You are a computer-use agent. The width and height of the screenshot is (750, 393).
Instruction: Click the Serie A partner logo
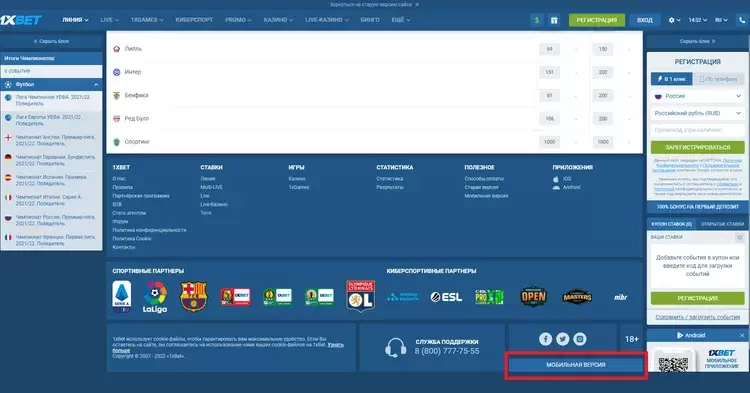(121, 297)
